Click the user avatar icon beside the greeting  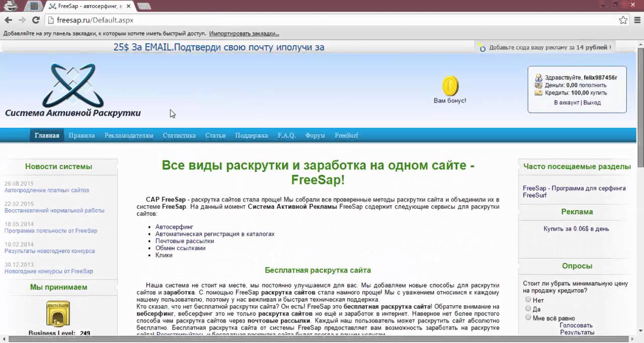click(x=539, y=78)
